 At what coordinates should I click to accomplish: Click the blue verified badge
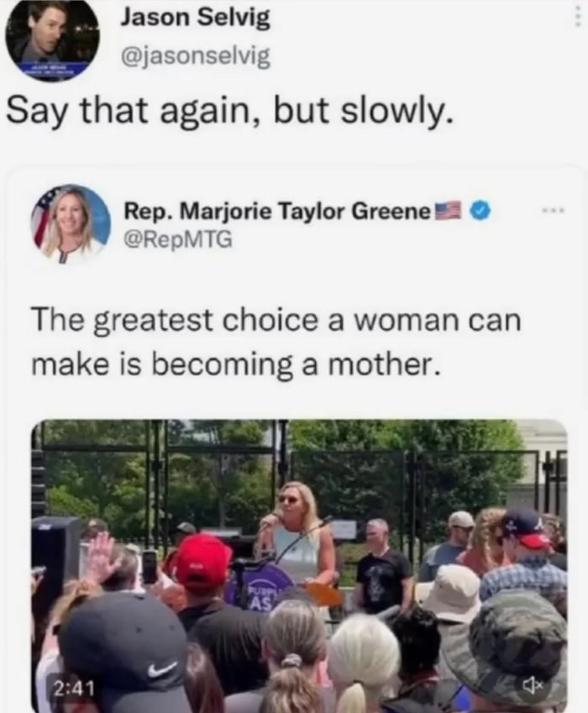pyautogui.click(x=483, y=211)
